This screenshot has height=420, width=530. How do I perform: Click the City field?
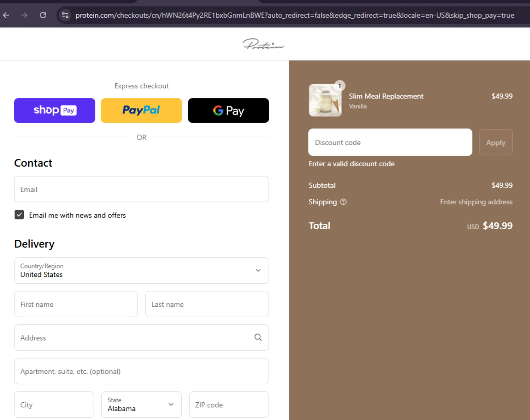(x=54, y=405)
